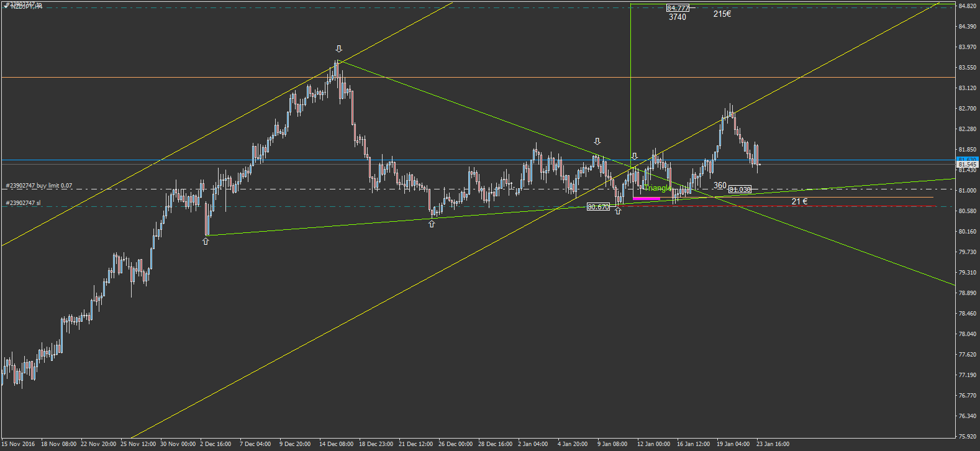Click the 21 € risk label
The width and height of the screenshot is (980, 451).
point(800,201)
